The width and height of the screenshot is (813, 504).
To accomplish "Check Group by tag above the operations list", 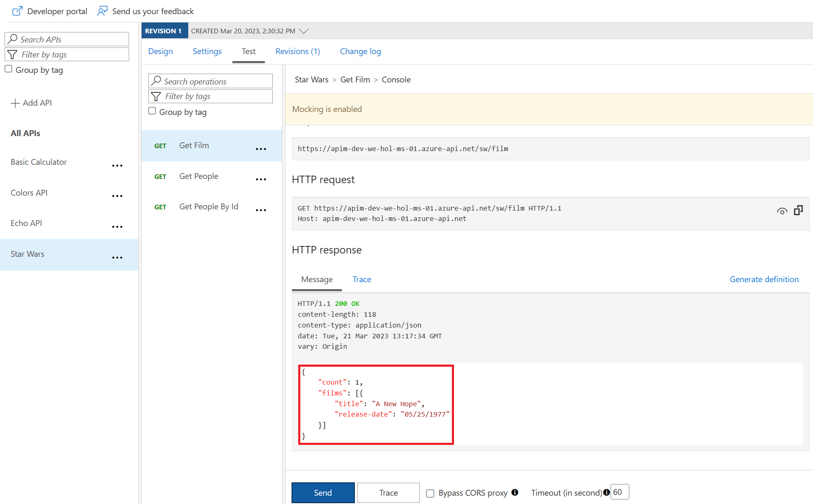I will [152, 111].
